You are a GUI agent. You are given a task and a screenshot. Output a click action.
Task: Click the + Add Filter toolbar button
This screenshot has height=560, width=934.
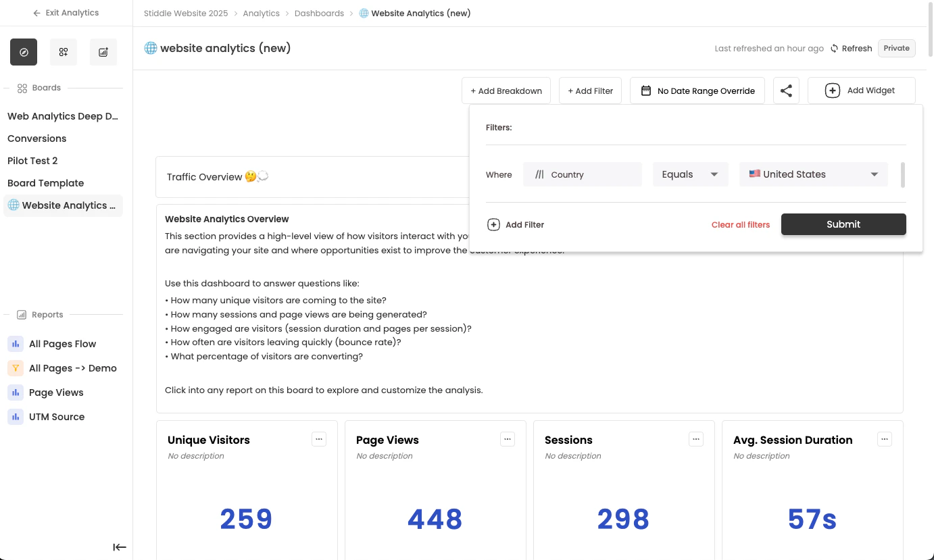tap(591, 91)
